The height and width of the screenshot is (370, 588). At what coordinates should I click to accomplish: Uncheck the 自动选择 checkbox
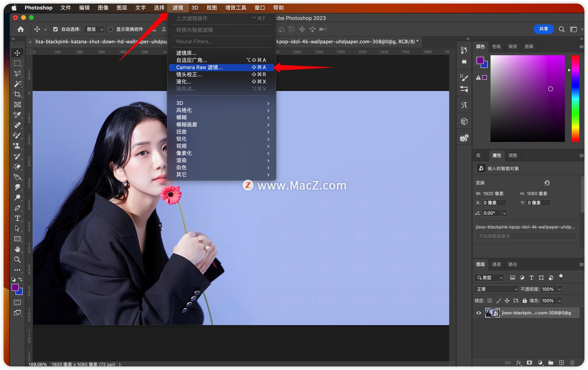pyautogui.click(x=55, y=29)
